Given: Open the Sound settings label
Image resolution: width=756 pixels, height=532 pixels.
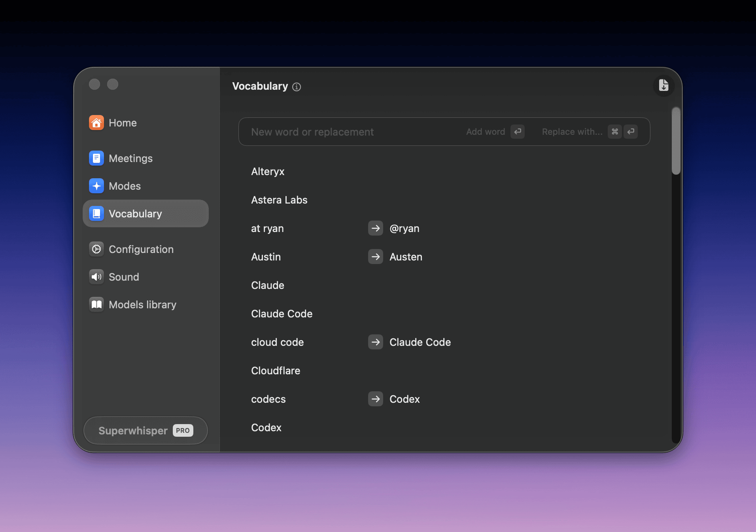Looking at the screenshot, I should [124, 277].
